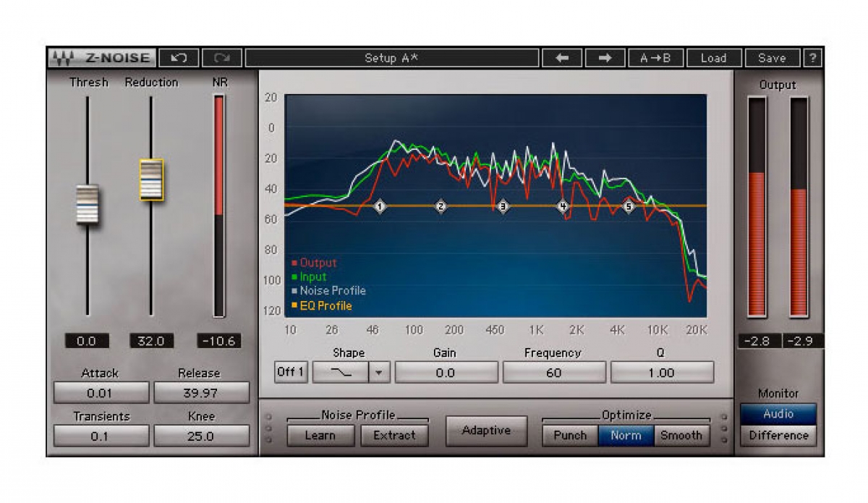This screenshot has height=503, width=868.
Task: Click the green Input legend entry
Action: click(x=309, y=276)
